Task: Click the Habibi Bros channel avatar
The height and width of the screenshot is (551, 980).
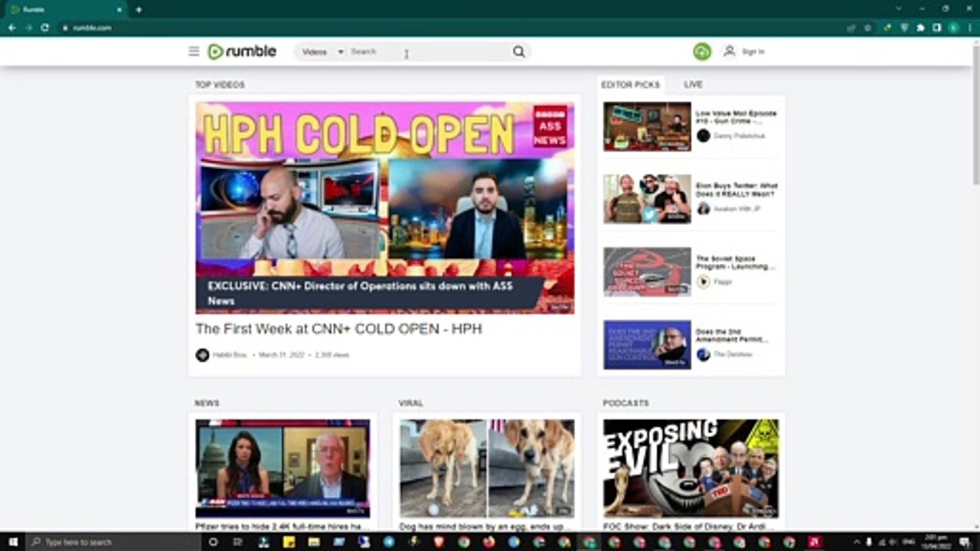Action: click(202, 355)
